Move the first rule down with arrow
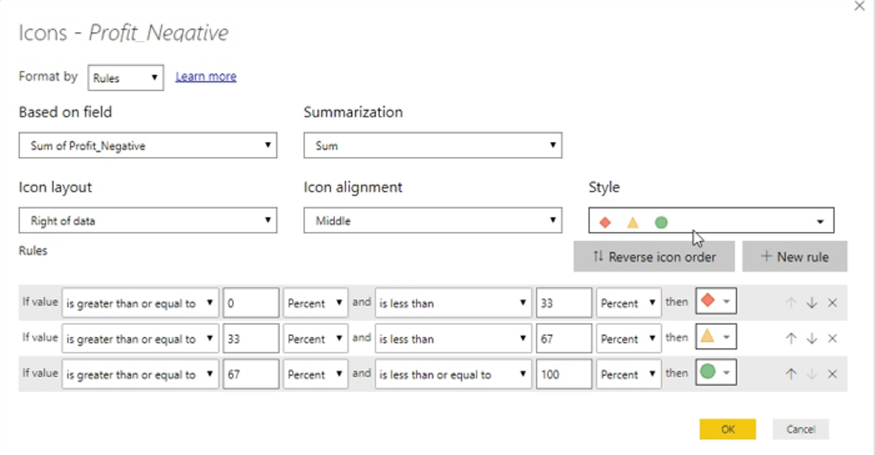The image size is (875, 455). tap(812, 302)
